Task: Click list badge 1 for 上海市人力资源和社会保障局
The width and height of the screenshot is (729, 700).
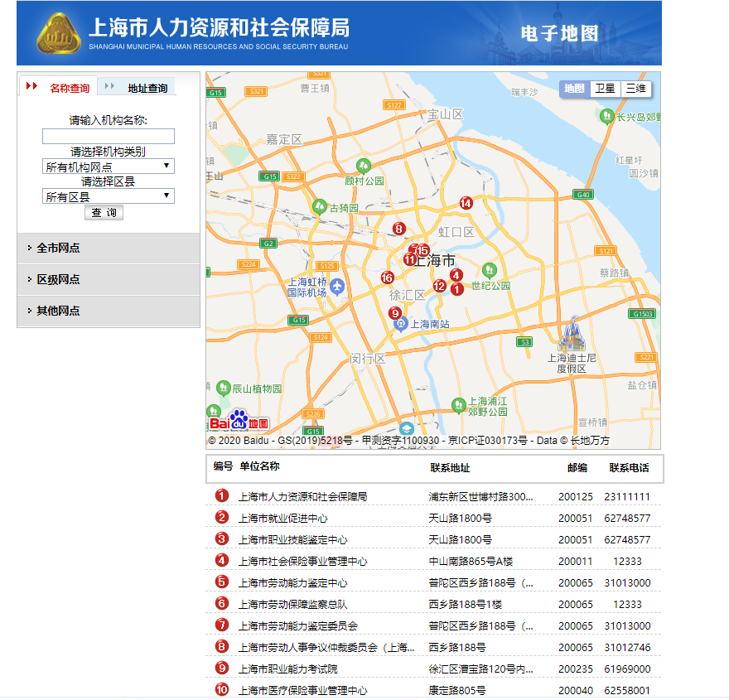Action: (222, 495)
